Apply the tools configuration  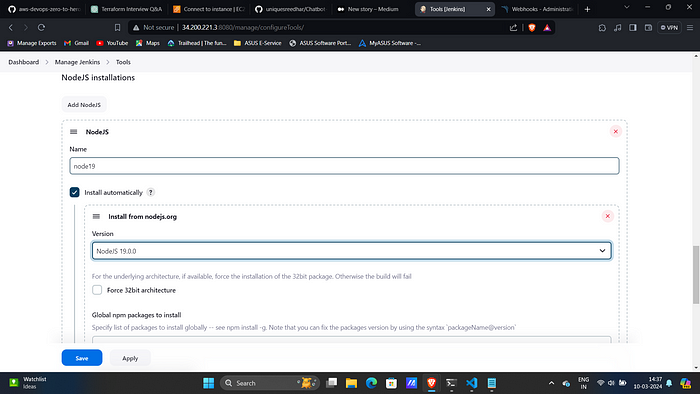point(130,358)
